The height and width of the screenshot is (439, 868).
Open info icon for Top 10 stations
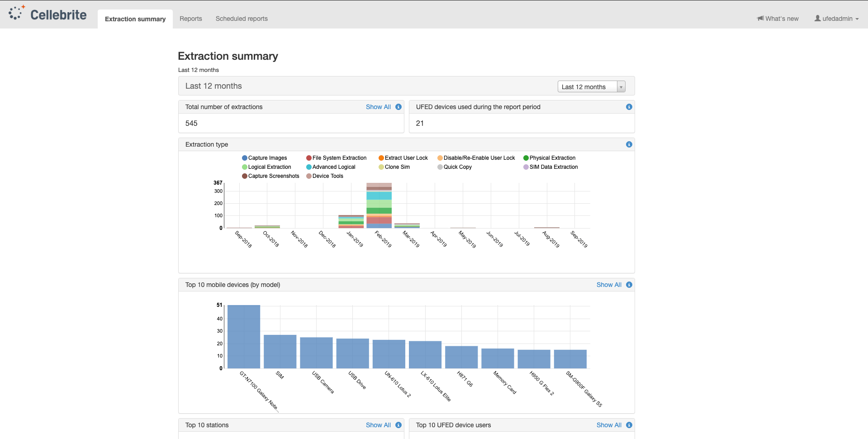point(398,425)
